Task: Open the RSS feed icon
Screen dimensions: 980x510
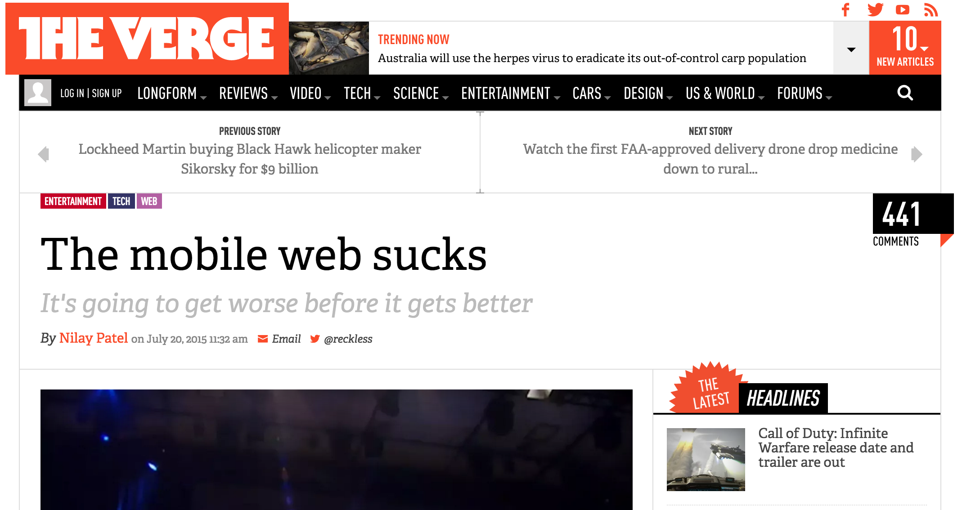Action: [x=931, y=9]
